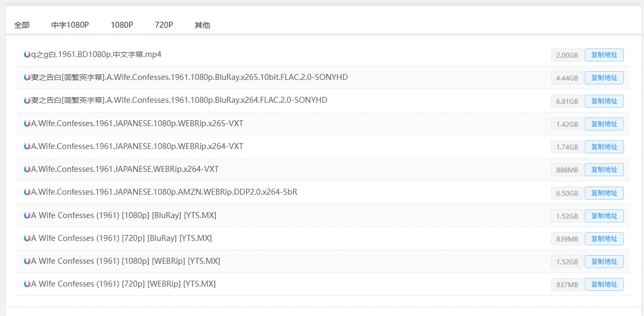Click the magnet icon for the AMZN.WEBRip.DDP2.0 row
This screenshot has height=316, width=644.
point(27,192)
